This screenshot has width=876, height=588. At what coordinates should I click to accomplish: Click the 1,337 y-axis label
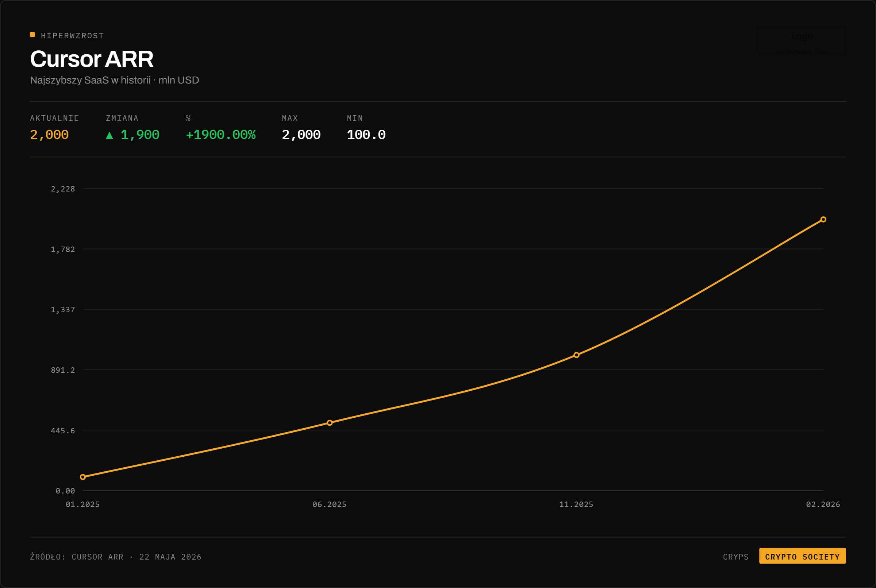coord(63,309)
